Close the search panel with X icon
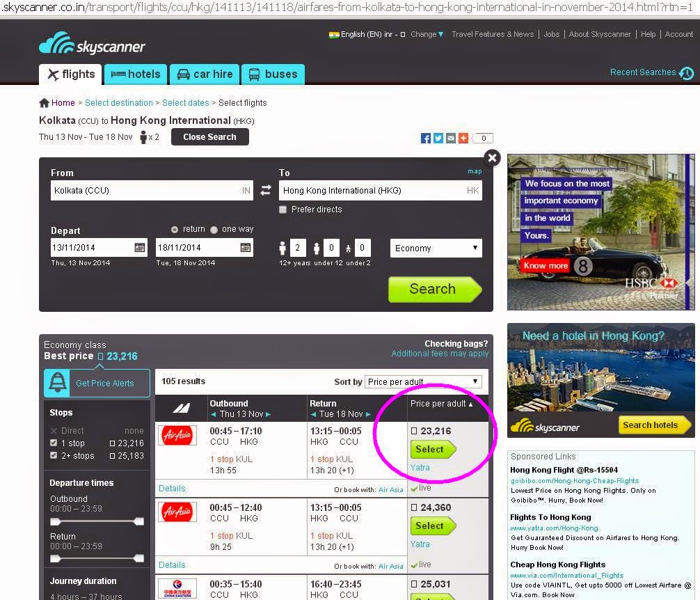 [492, 157]
